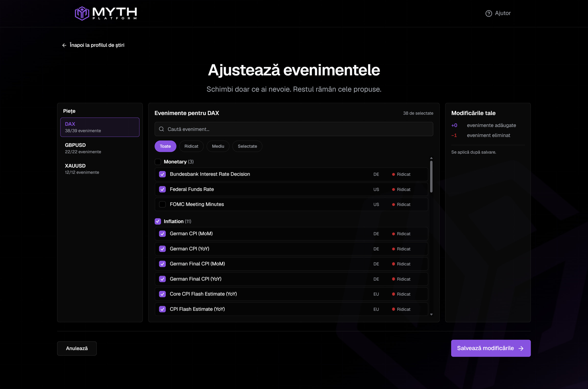The width and height of the screenshot is (588, 389).
Task: Filter events by Mediu impact
Action: 218,146
